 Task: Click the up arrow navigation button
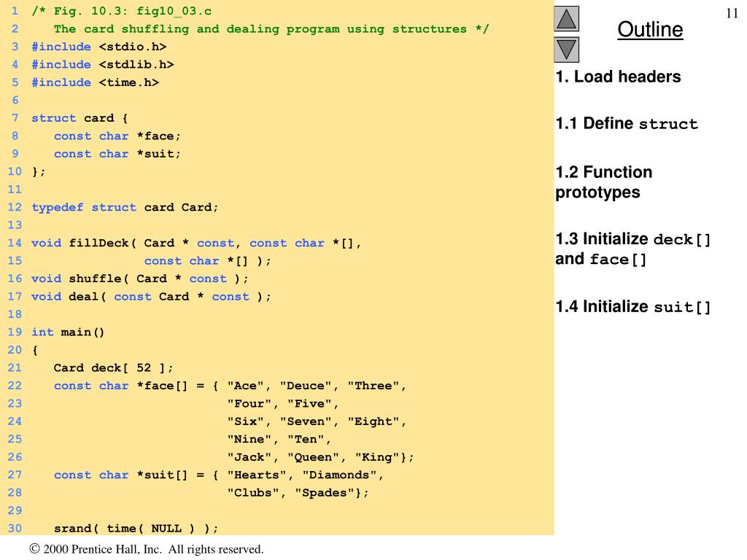pos(566,18)
